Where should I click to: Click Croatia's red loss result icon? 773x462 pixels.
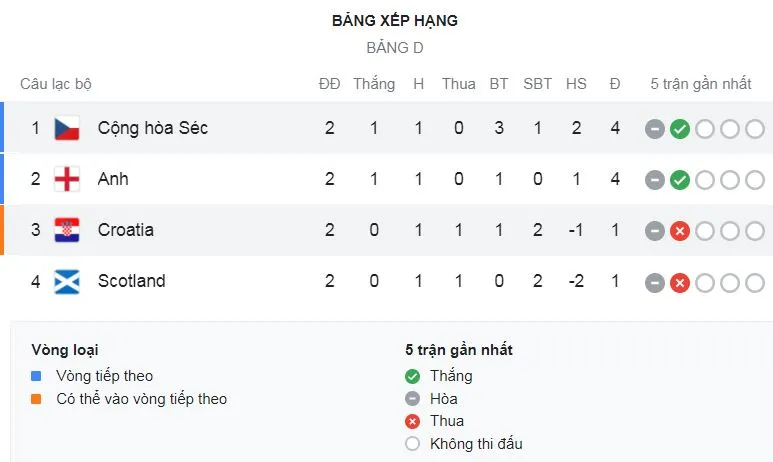coord(680,231)
